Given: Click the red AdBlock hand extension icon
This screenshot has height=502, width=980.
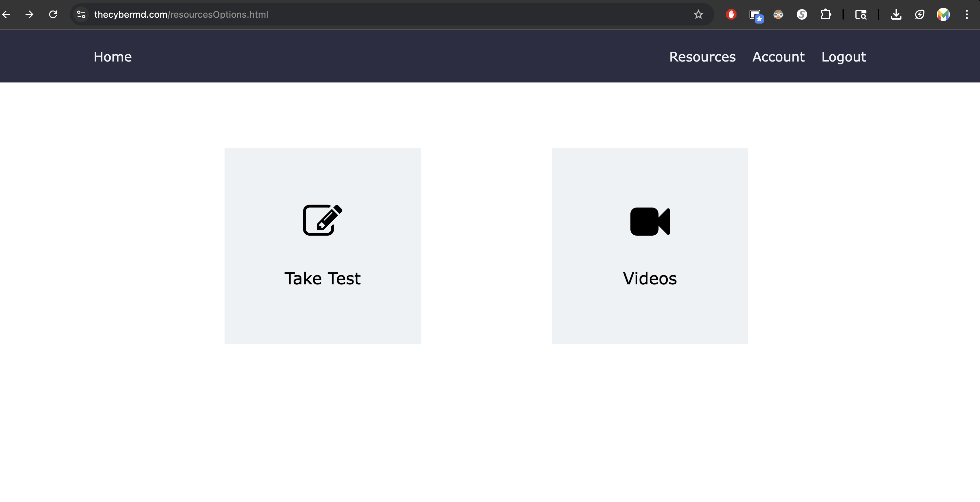Looking at the screenshot, I should click(731, 14).
